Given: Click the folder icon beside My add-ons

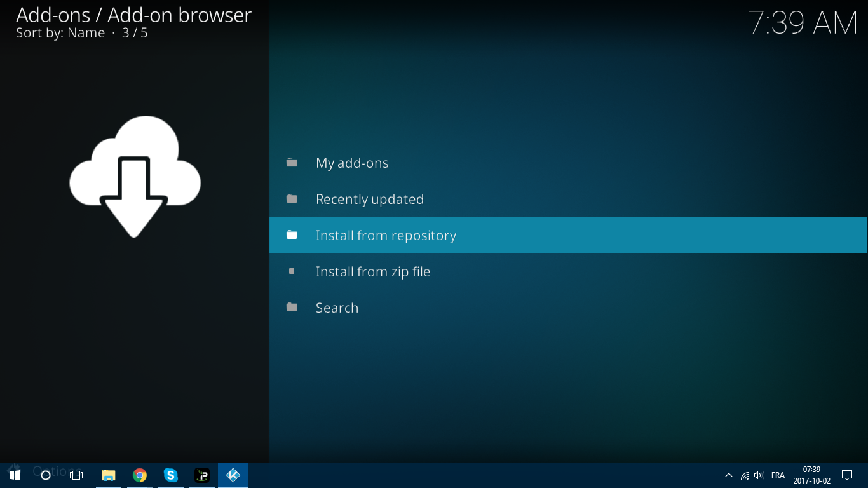Looking at the screenshot, I should tap(292, 163).
